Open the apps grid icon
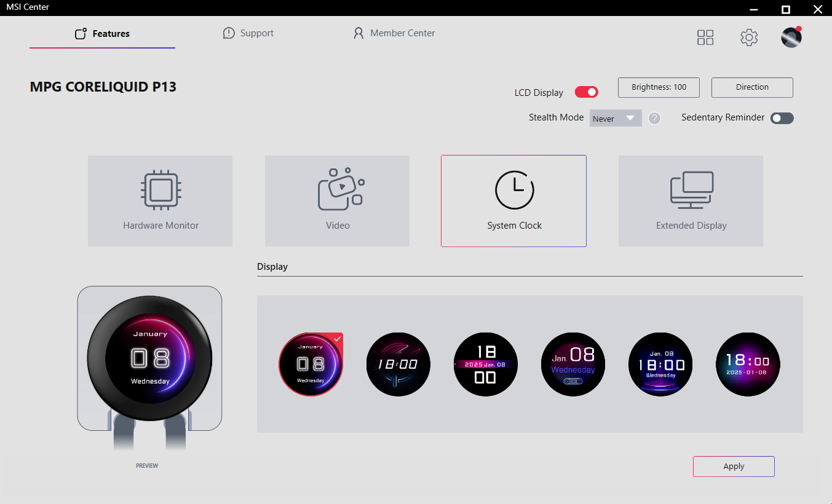 705,37
